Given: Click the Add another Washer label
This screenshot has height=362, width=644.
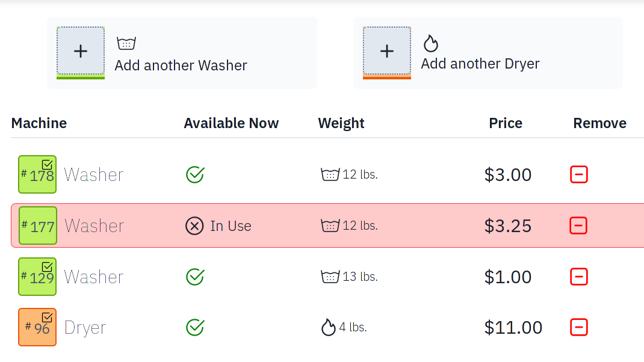Looking at the screenshot, I should 181,66.
